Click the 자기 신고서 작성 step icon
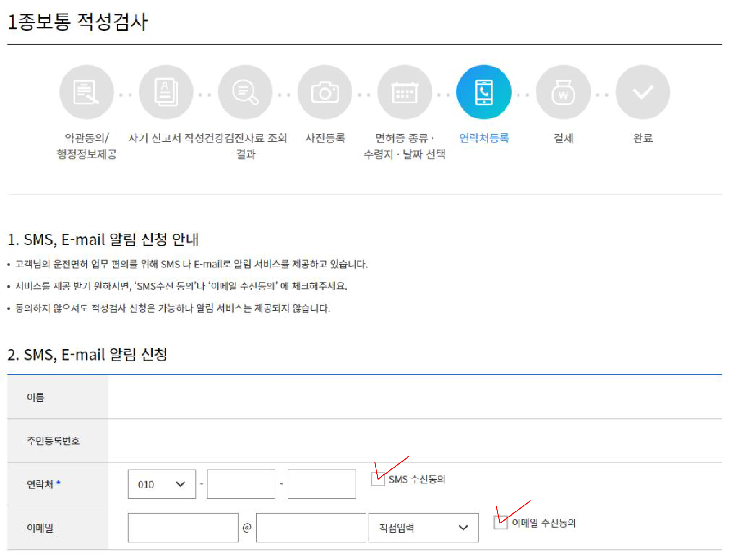 tap(166, 92)
